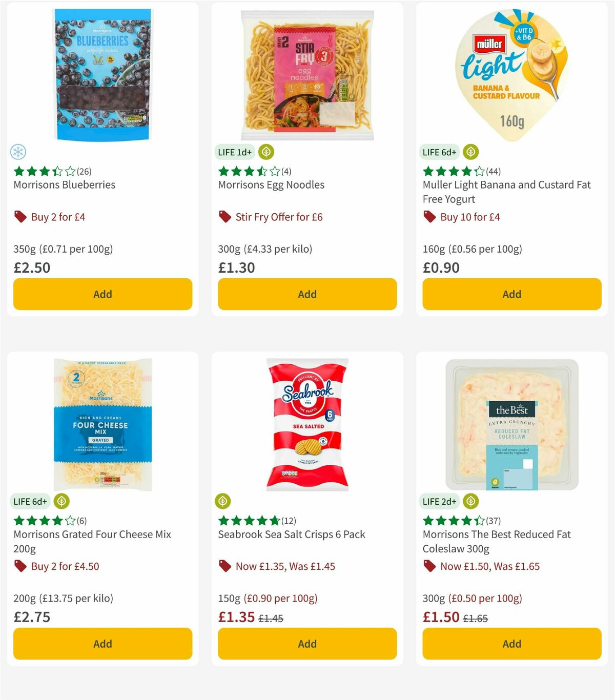Viewport: 615px width, 700px height.
Task: Select the green leaf icon on Seabrook Crisps
Action: coord(224,501)
